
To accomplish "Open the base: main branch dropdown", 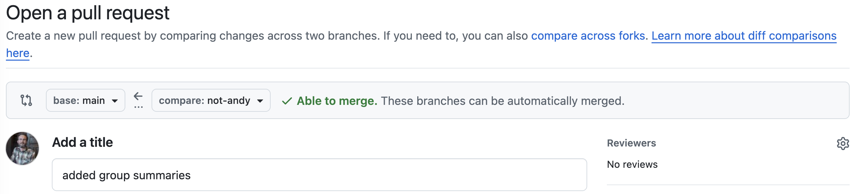I will pos(85,100).
